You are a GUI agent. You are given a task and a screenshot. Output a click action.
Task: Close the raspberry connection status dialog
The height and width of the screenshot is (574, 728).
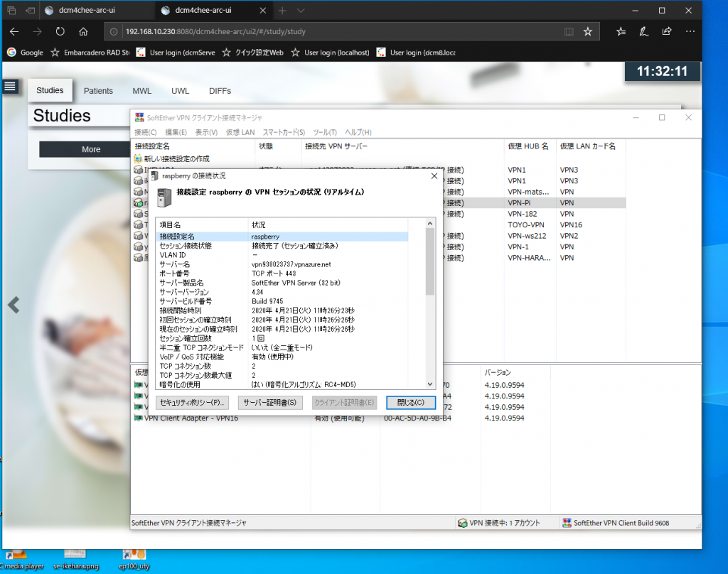point(434,176)
